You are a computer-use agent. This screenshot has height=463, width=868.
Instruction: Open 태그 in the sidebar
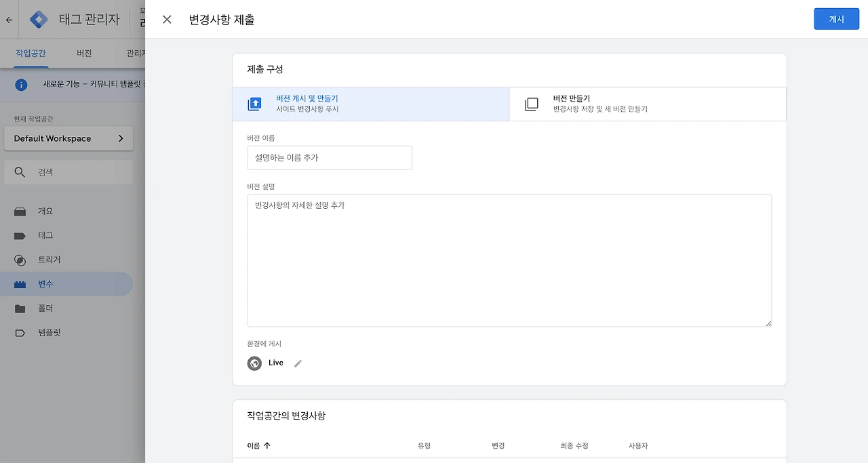[x=66, y=236]
